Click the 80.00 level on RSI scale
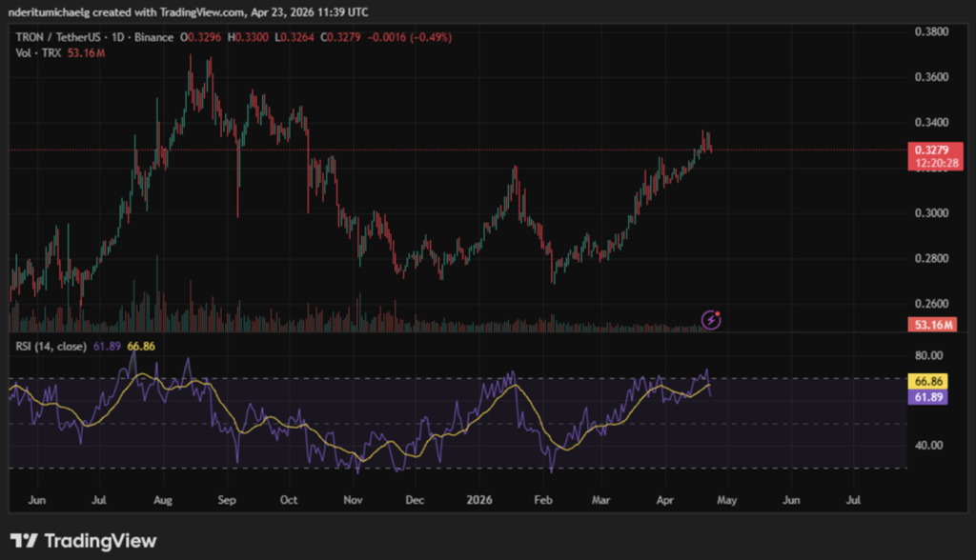Viewport: 976px width, 560px height. [x=929, y=355]
